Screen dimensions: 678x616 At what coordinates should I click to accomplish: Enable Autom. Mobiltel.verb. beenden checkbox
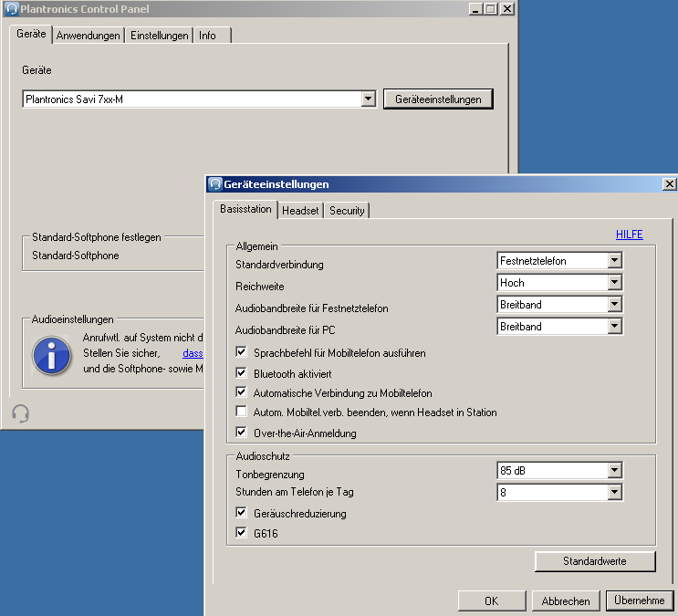[x=241, y=412]
